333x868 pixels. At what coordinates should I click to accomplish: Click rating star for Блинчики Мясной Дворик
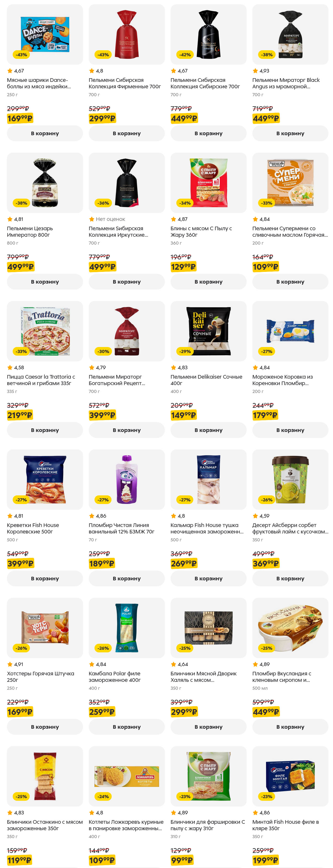173,664
